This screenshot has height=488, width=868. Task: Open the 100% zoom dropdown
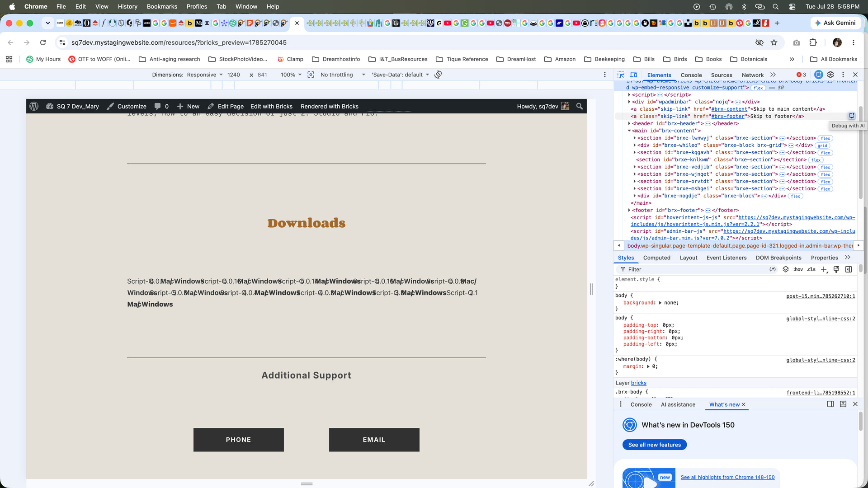pos(291,75)
